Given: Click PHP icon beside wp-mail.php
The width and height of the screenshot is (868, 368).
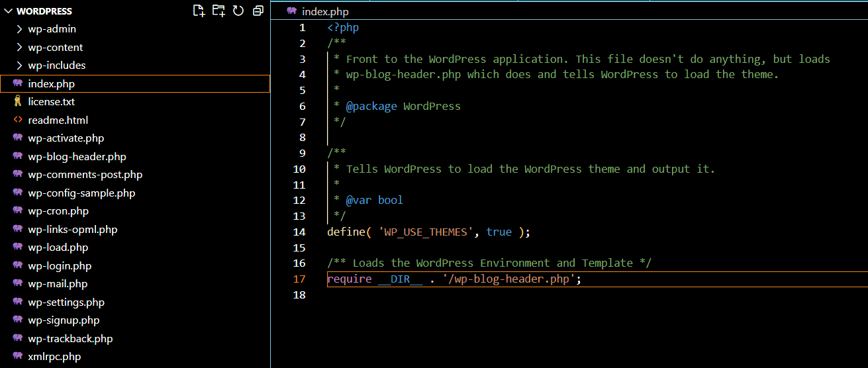Looking at the screenshot, I should 18,284.
